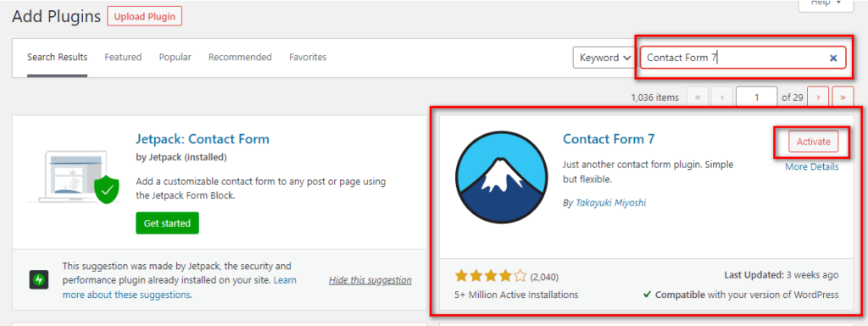Open the Favorites tab

308,57
